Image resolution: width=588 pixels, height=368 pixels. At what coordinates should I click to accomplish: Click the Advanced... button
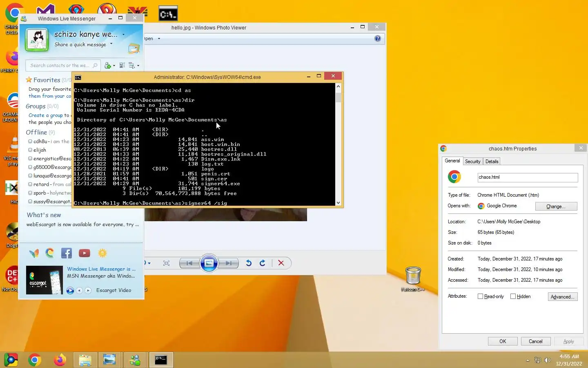click(x=562, y=297)
